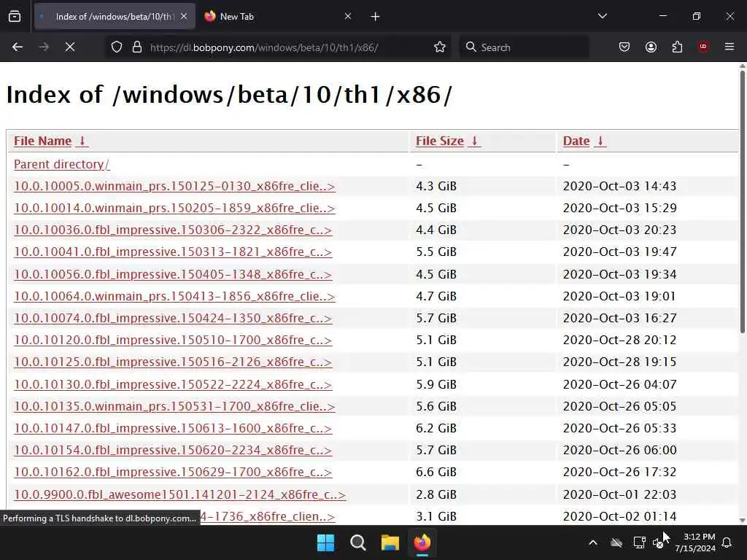Download 10.0.10005.0.winmain_prs build
Screen dimensions: 747x560
coord(174,186)
